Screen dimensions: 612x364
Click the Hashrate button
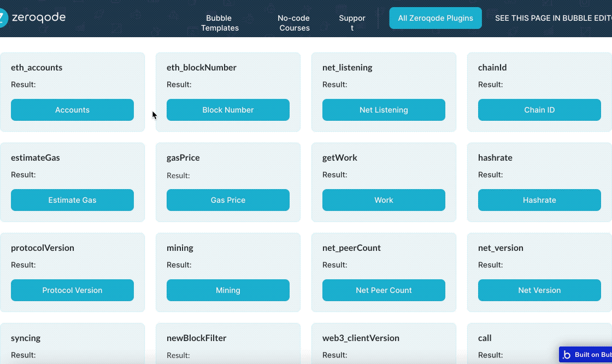point(539,200)
